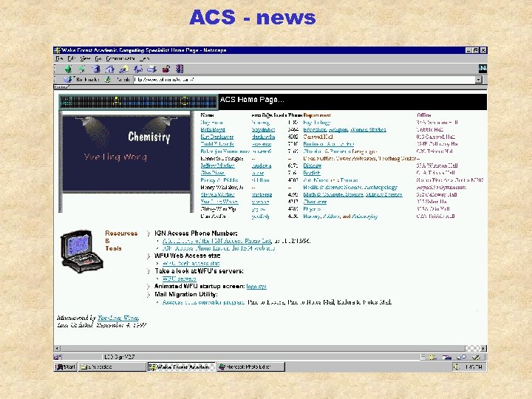Viewport: 532px width, 399px height.
Task: Click the Guide toolbar icon
Action: tap(137, 69)
